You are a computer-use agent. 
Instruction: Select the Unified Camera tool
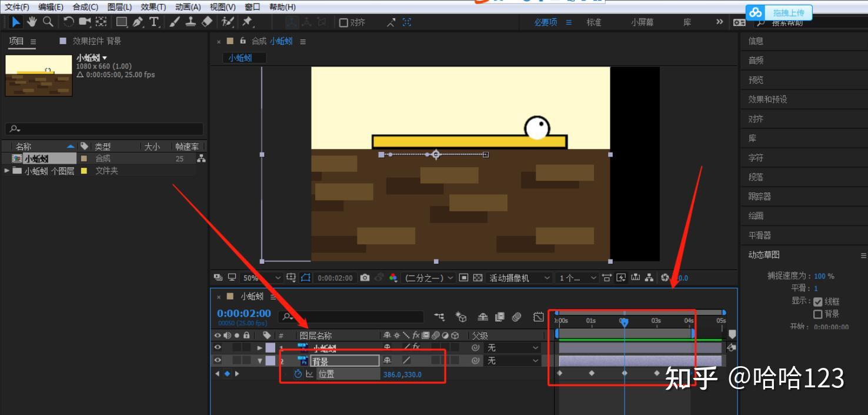pos(85,22)
